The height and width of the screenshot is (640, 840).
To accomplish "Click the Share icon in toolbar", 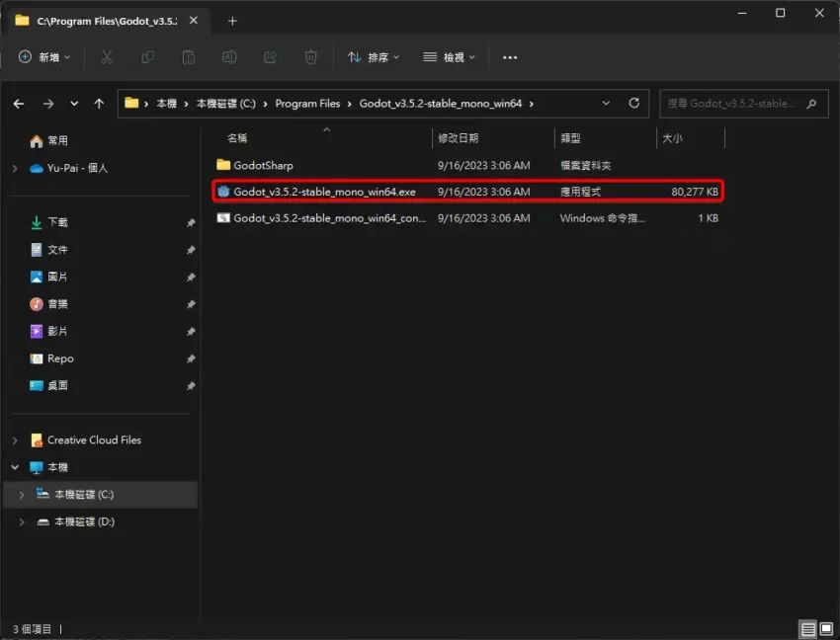I will click(x=270, y=57).
